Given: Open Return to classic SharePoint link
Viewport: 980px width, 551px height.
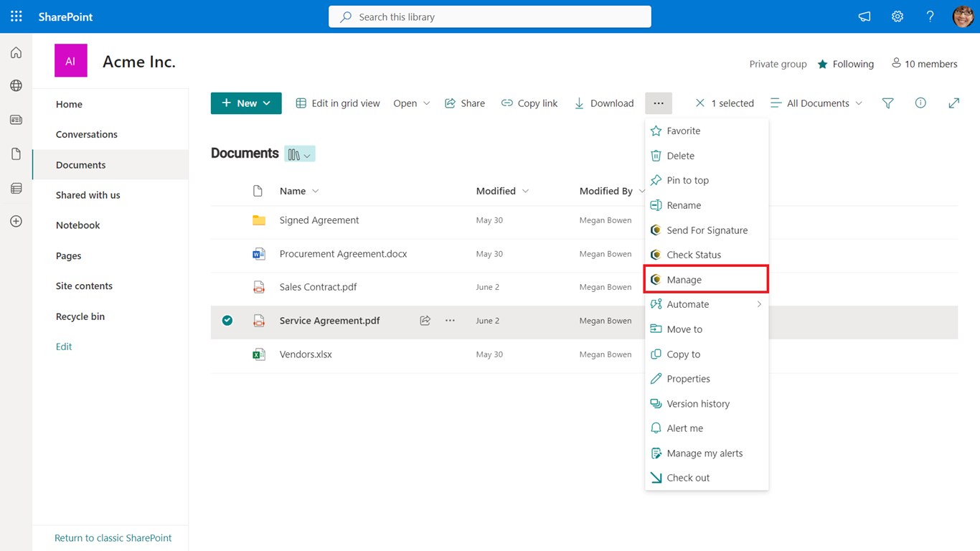Looking at the screenshot, I should (113, 538).
